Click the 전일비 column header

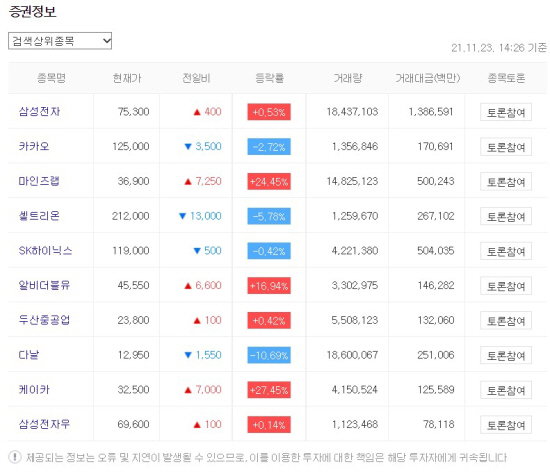tap(196, 78)
